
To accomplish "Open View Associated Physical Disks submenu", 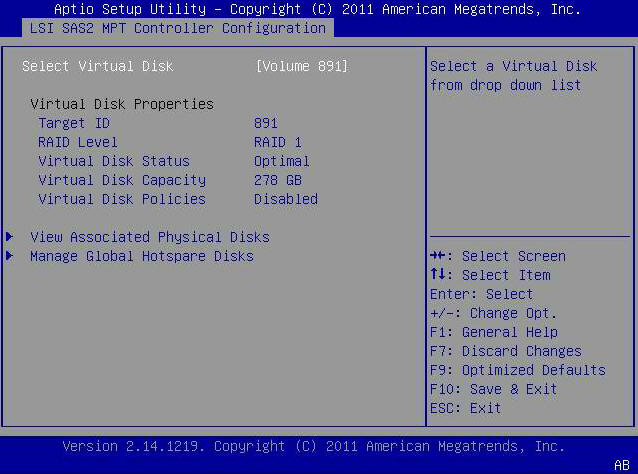I will pyautogui.click(x=150, y=237).
